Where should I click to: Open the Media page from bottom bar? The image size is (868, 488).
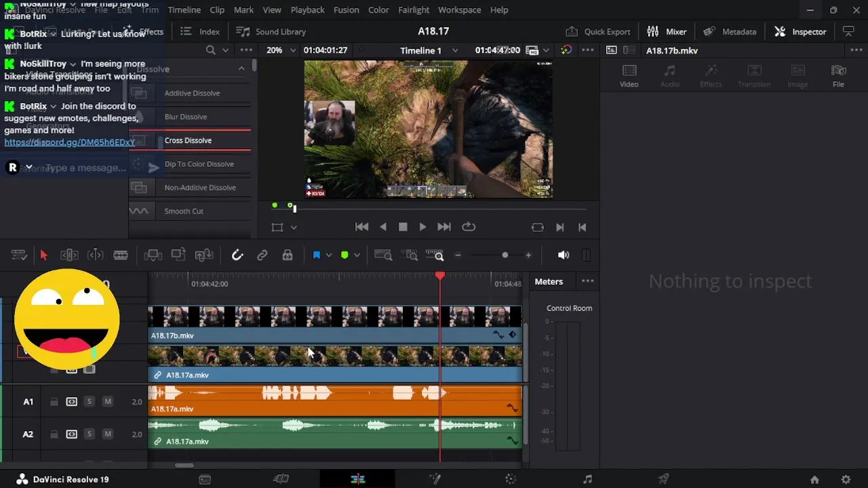[x=205, y=479]
